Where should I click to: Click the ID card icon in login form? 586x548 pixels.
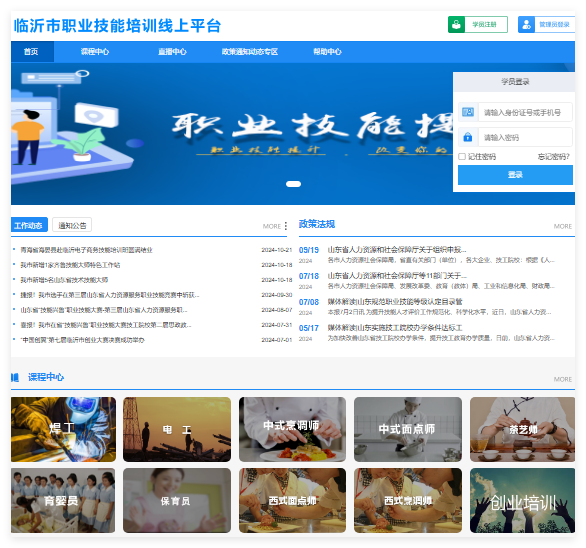coord(468,112)
